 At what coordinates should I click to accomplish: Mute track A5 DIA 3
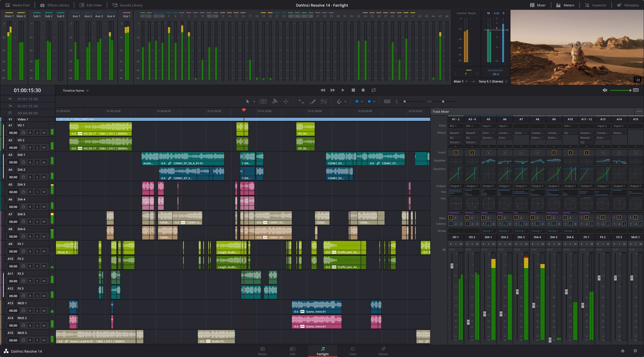[x=44, y=192]
